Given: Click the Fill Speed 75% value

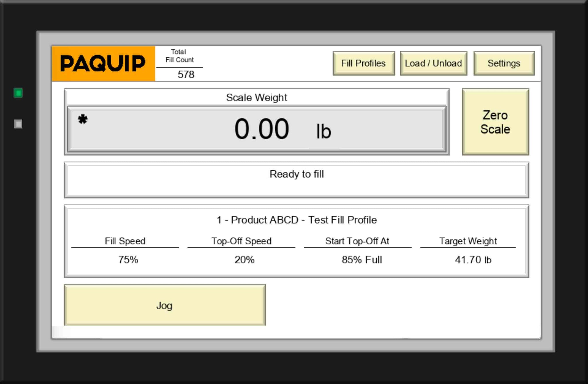Looking at the screenshot, I should (128, 260).
